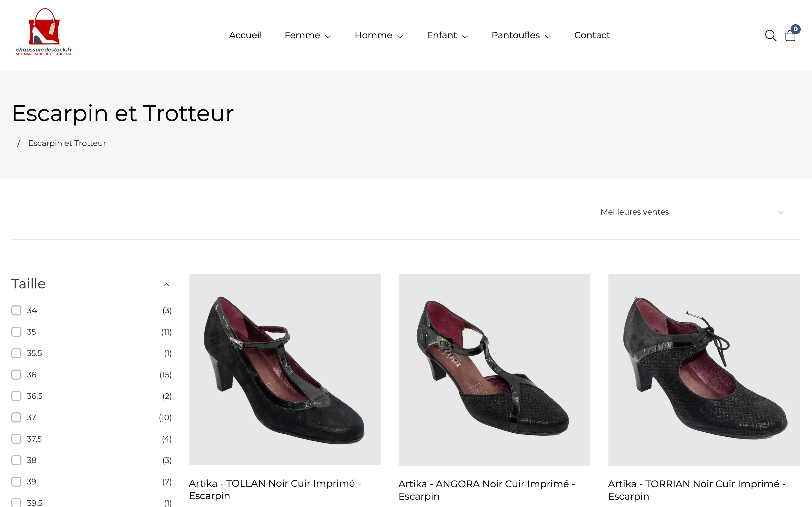812x507 pixels.
Task: Open the Contact page link
Action: tap(592, 35)
